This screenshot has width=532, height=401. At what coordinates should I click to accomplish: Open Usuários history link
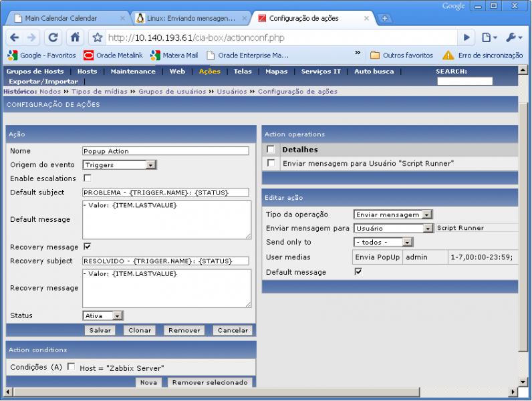pyautogui.click(x=232, y=92)
